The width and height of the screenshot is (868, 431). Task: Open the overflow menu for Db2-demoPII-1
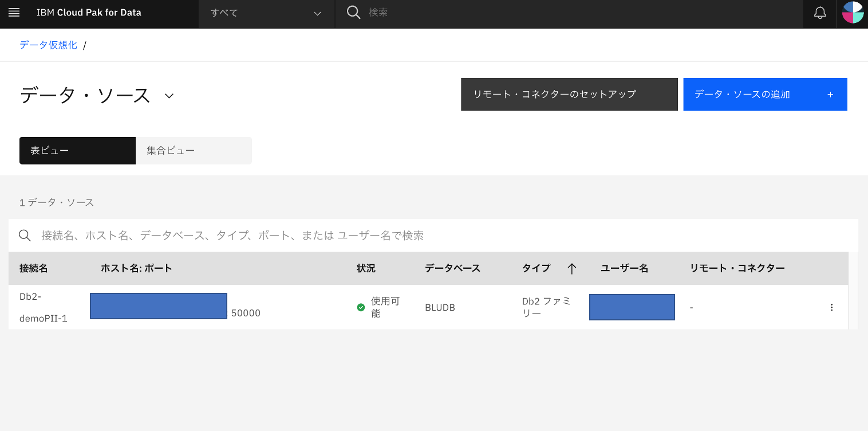[831, 307]
